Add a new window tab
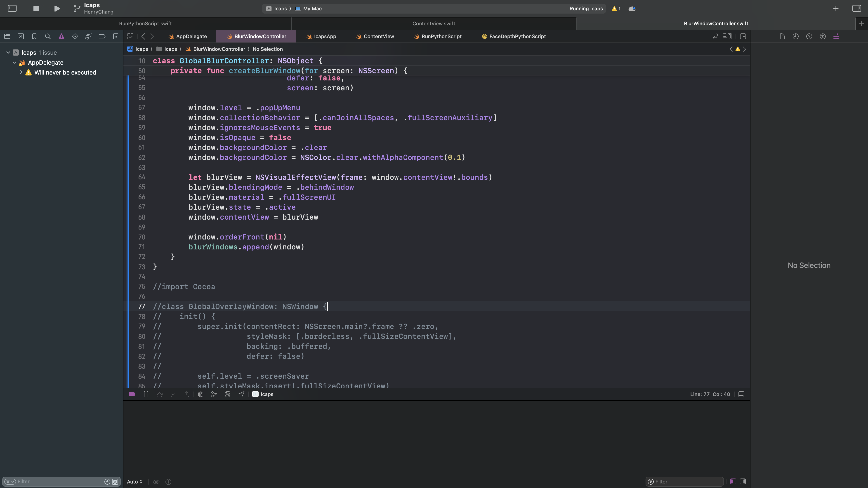Screen dimensions: 868x488 coord(862,23)
